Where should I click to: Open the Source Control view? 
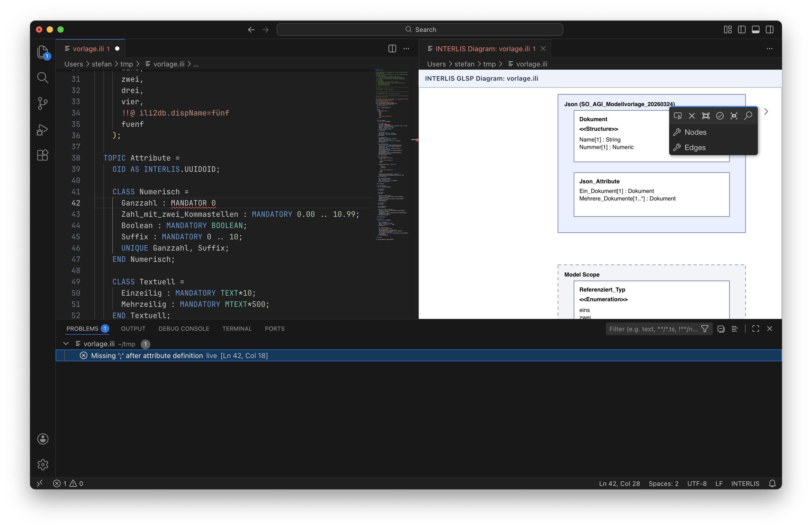[43, 103]
